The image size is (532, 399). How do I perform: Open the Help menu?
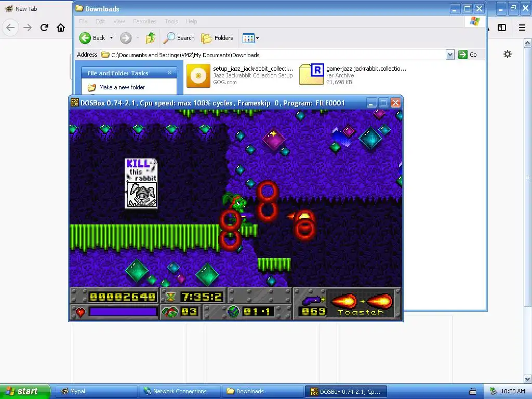[x=191, y=21]
